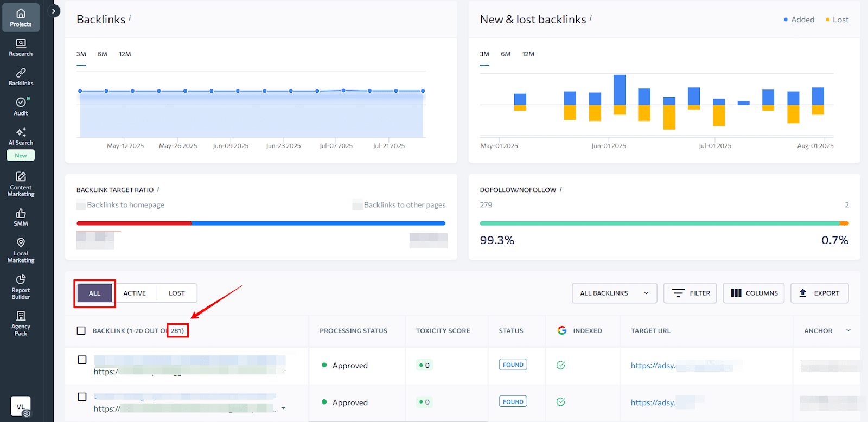Click info icon beside Backlink Target Ratio
The height and width of the screenshot is (422, 868).
pyautogui.click(x=158, y=189)
